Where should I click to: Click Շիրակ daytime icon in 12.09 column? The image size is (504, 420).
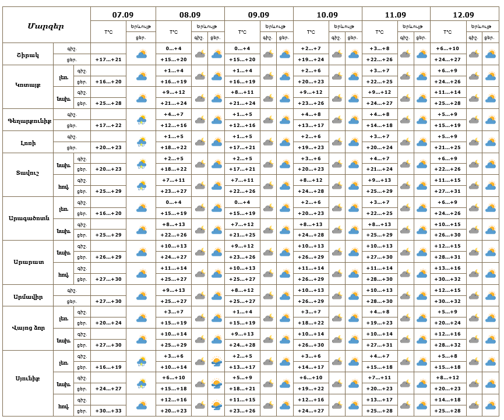(491, 54)
